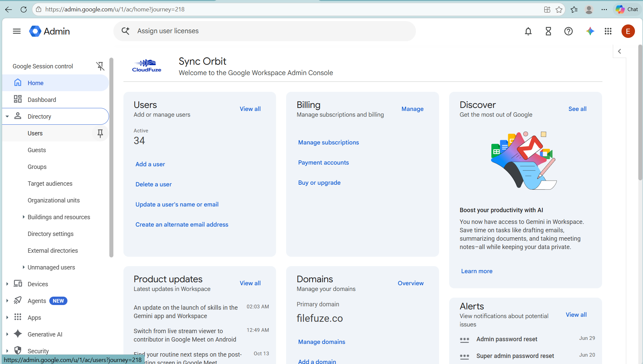643x364 pixels.
Task: Reload the page with refresh icon
Action: 23,9
